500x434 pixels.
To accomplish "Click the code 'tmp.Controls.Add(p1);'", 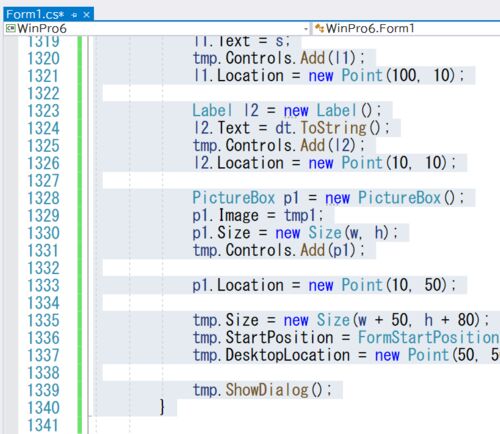I will [279, 250].
